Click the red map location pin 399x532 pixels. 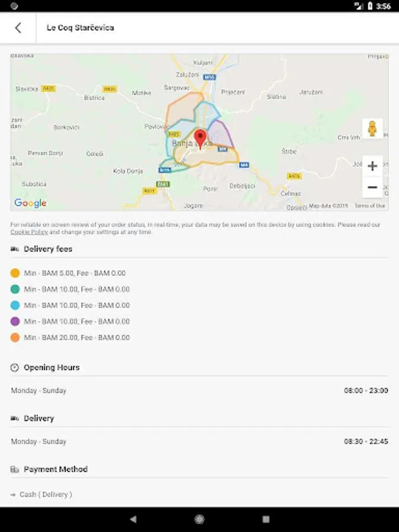pos(200,138)
